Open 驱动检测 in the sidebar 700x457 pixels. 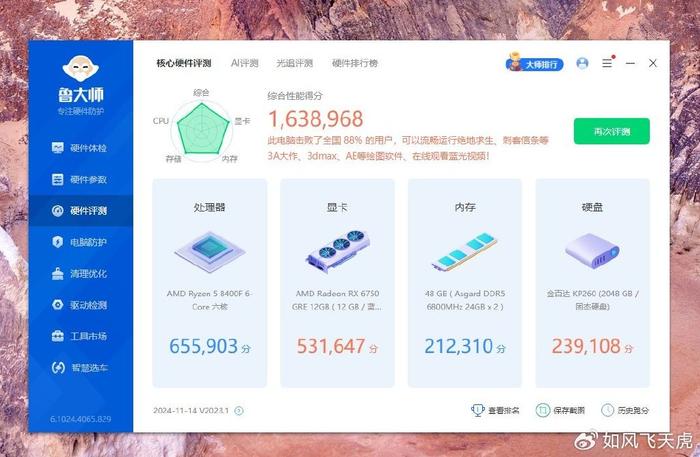click(80, 305)
